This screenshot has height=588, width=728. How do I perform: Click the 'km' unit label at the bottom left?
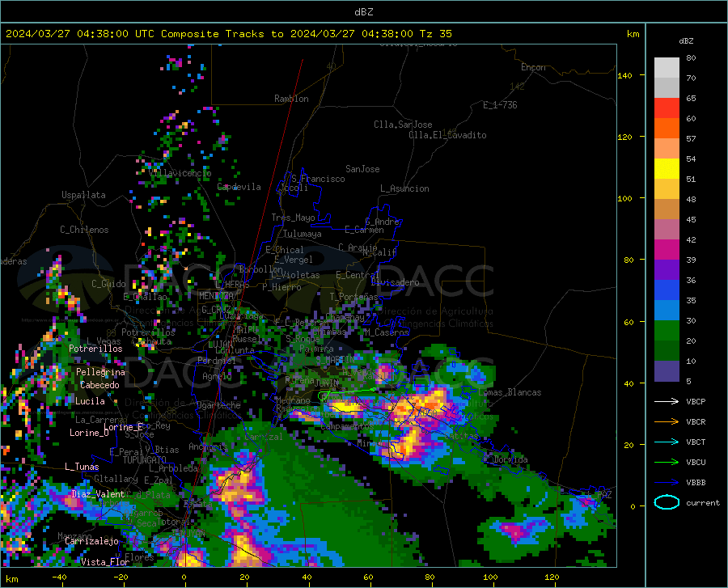pyautogui.click(x=12, y=579)
